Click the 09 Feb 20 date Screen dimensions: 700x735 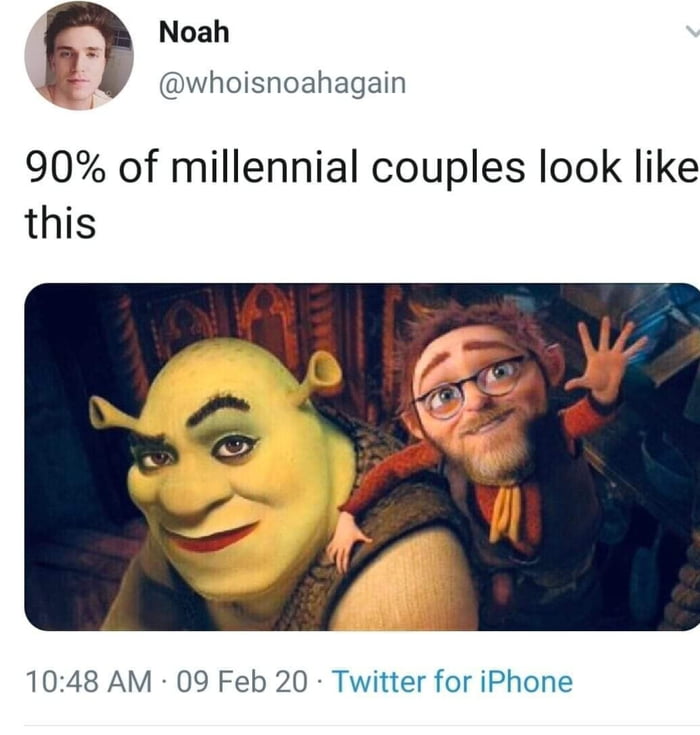pyautogui.click(x=242, y=681)
